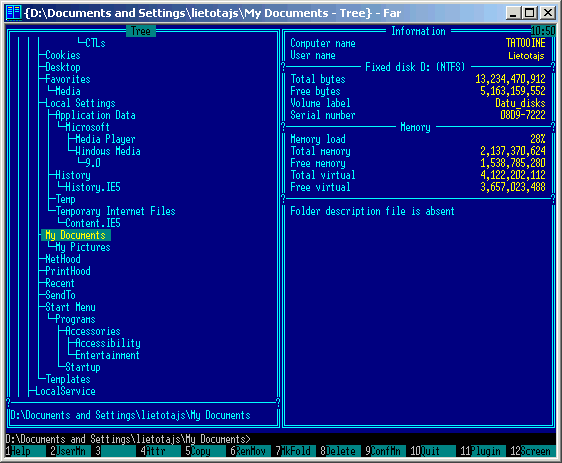Click the 5 Copy function key
This screenshot has width=562, height=463.
206,451
